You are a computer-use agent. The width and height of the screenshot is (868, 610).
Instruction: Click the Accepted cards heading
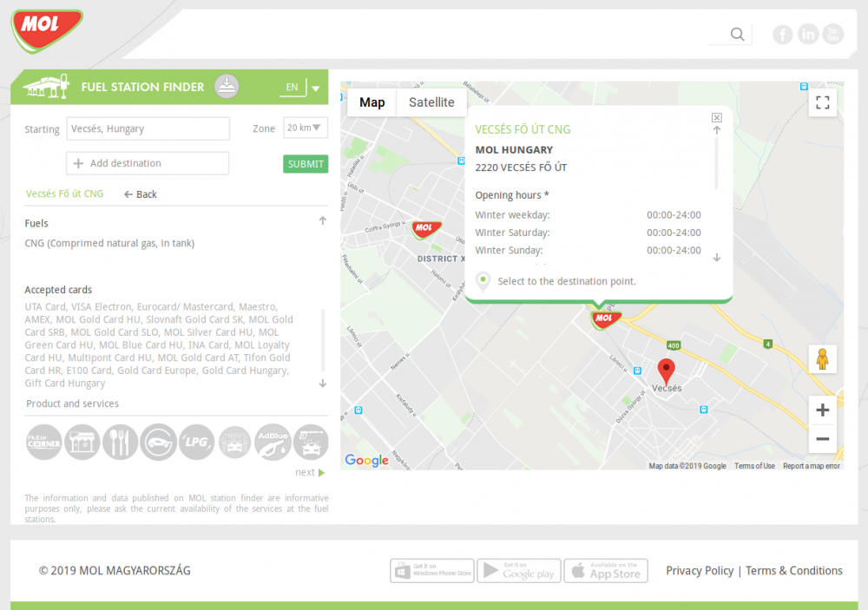58,290
